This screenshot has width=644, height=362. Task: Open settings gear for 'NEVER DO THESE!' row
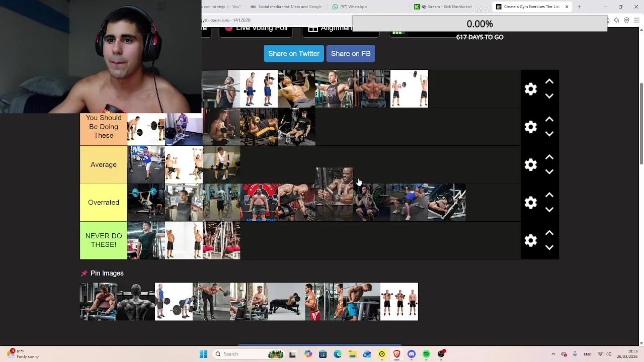pyautogui.click(x=531, y=240)
